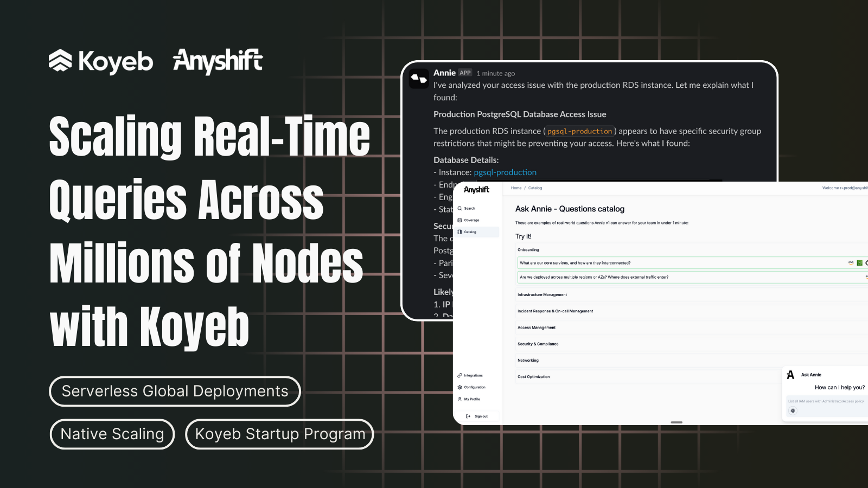Open the pgsql-production instance link

tap(505, 172)
